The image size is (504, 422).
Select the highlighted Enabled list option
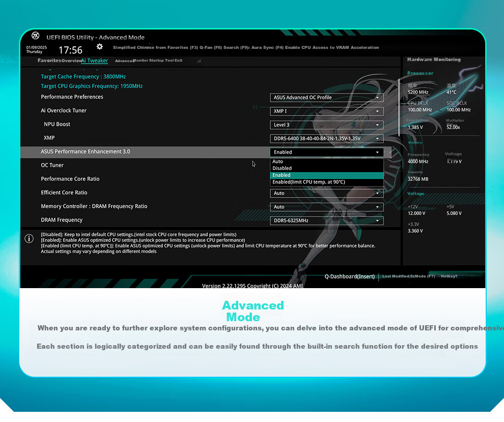[x=326, y=175]
